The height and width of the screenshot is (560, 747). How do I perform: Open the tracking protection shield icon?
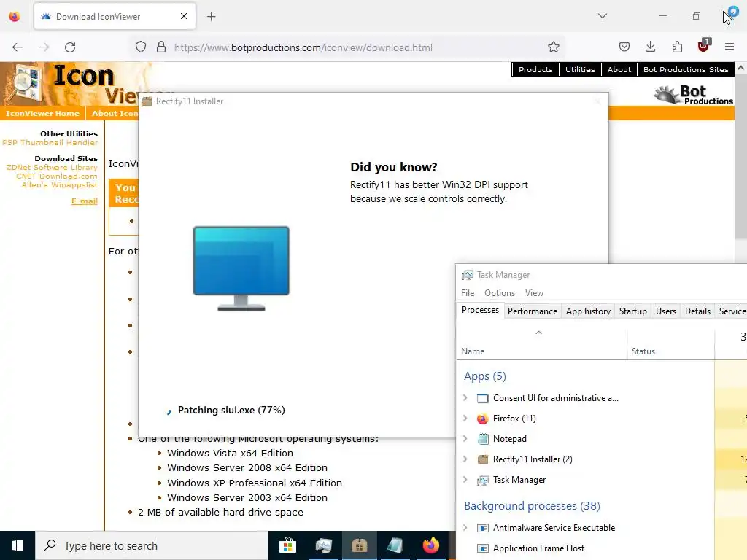click(141, 47)
